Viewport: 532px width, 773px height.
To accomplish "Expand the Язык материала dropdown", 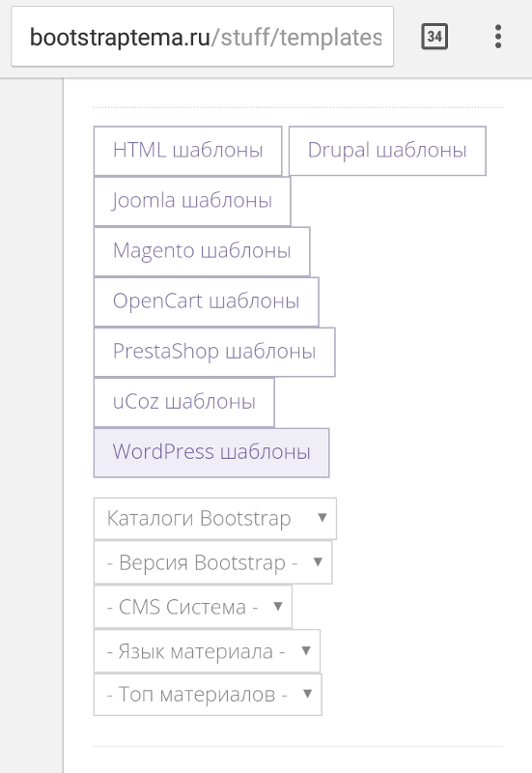I will click(x=207, y=651).
